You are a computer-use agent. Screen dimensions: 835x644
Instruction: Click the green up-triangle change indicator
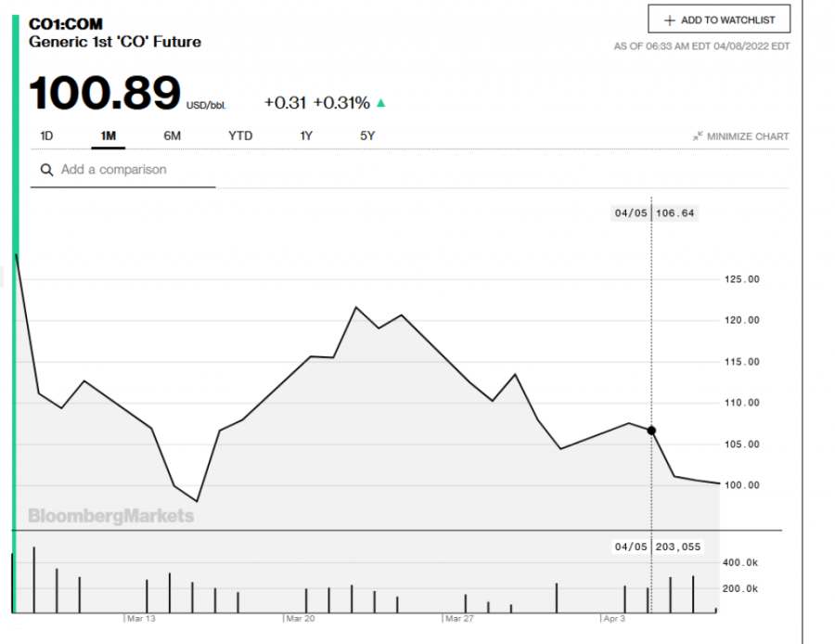pyautogui.click(x=380, y=103)
